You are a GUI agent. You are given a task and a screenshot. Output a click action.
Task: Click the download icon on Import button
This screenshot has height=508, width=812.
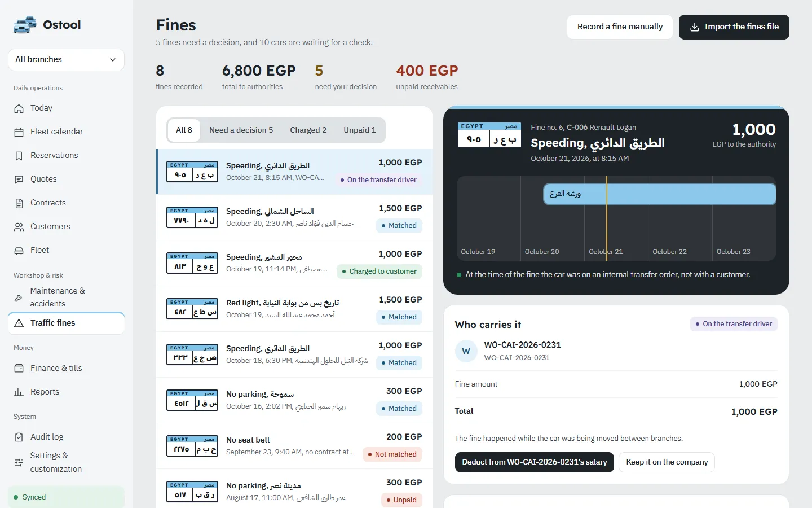pos(695,27)
